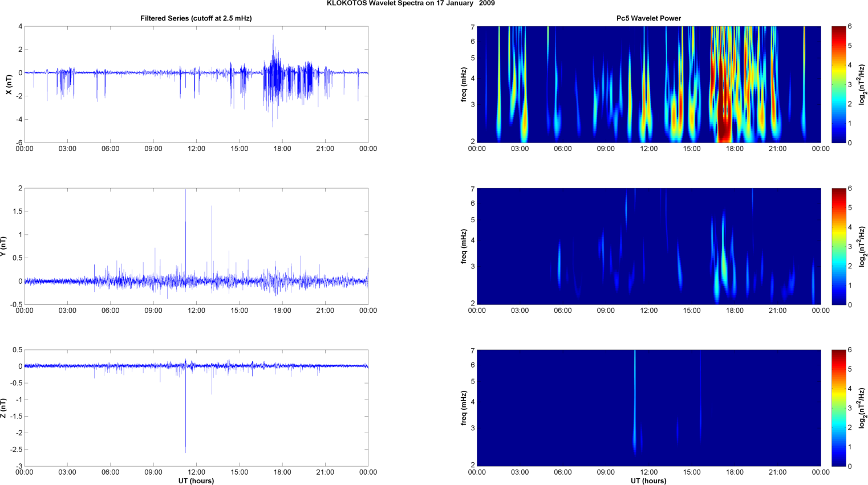
Task: Click the KLOKOTOS Wavelet Spectra main title
Action: coord(411,3)
